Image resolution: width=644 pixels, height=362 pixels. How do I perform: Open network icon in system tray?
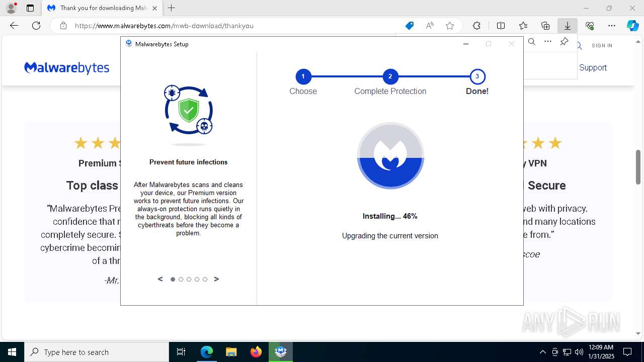point(567,352)
